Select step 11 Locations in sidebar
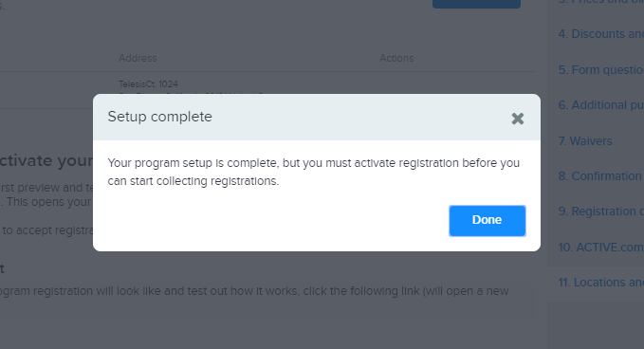Viewport: 644px width, 349px height. click(601, 283)
